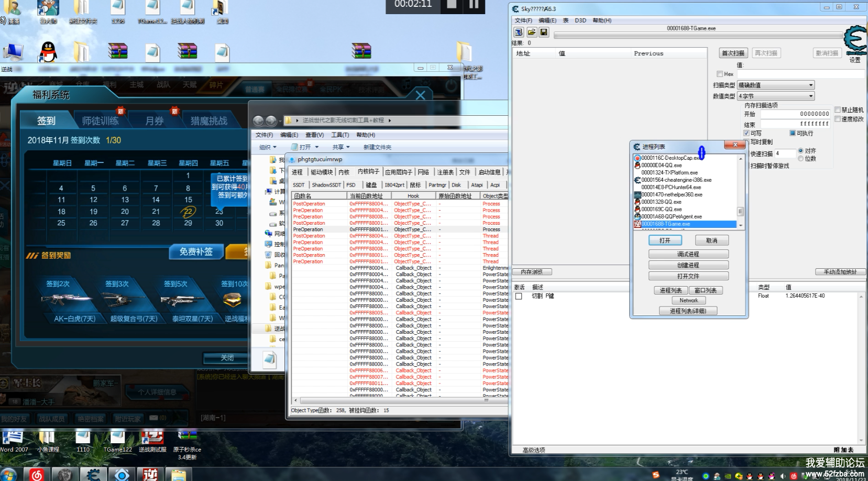
Task: Click the 值 input field in Cheat Engine
Action: coord(801,74)
